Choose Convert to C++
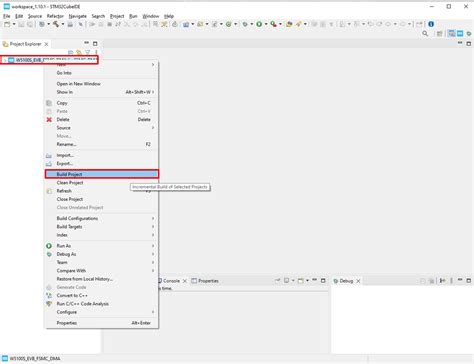The image size is (474, 364). click(x=102, y=295)
